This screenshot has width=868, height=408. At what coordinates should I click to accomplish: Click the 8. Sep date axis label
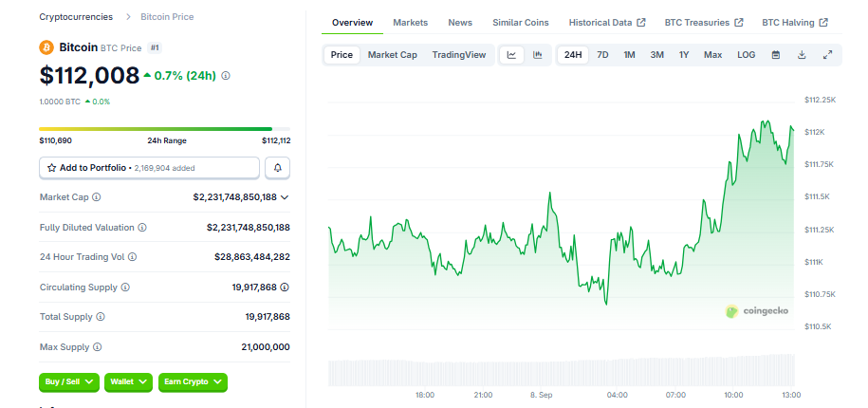[x=542, y=396]
